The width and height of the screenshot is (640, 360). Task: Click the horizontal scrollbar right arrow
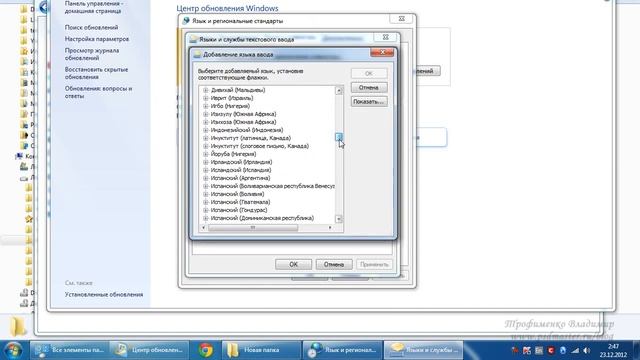coord(330,228)
